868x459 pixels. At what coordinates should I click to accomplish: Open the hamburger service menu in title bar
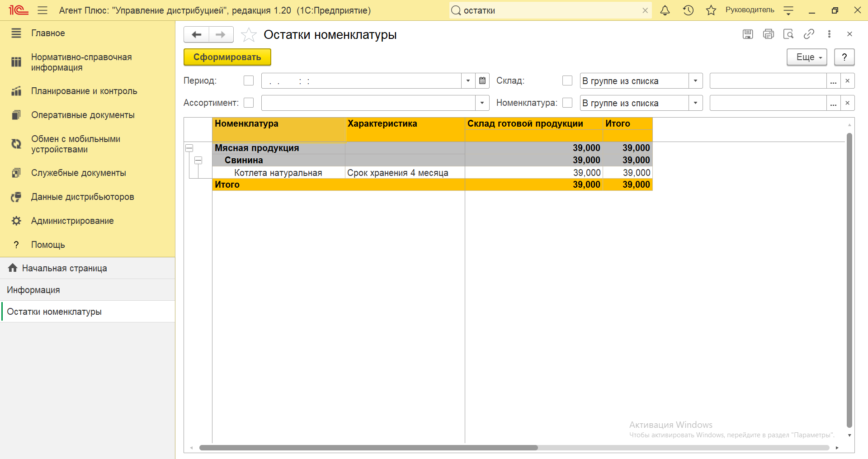click(x=42, y=10)
